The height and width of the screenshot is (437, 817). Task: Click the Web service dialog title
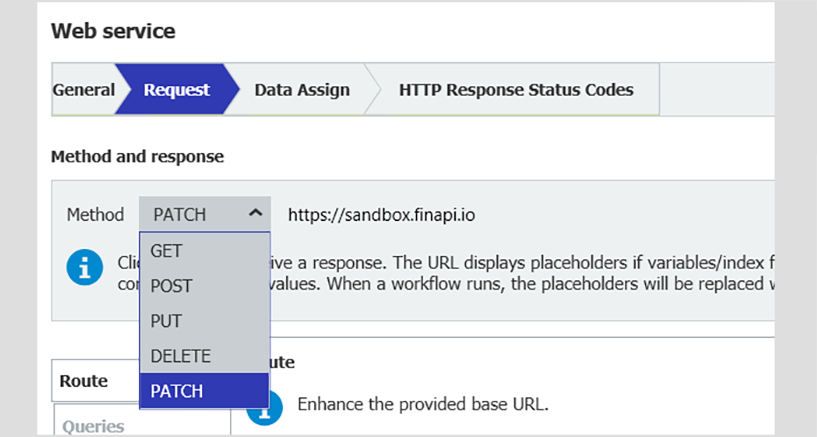point(113,31)
